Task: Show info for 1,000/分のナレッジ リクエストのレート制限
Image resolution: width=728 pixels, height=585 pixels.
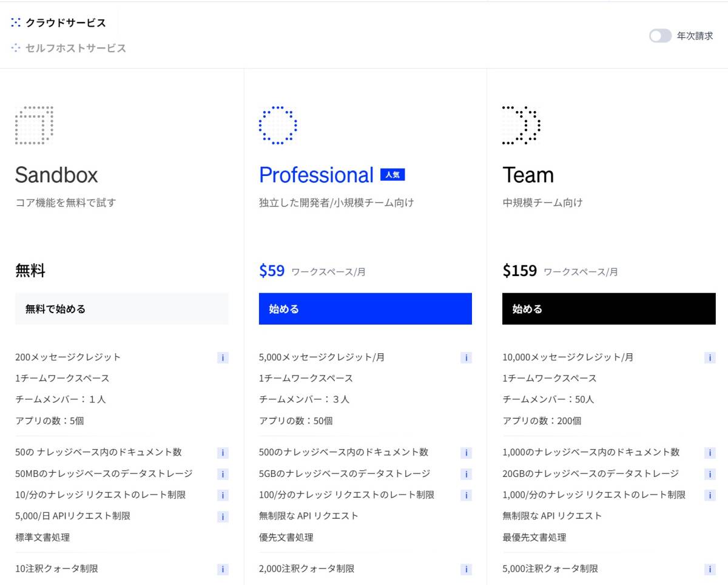Action: pyautogui.click(x=710, y=495)
